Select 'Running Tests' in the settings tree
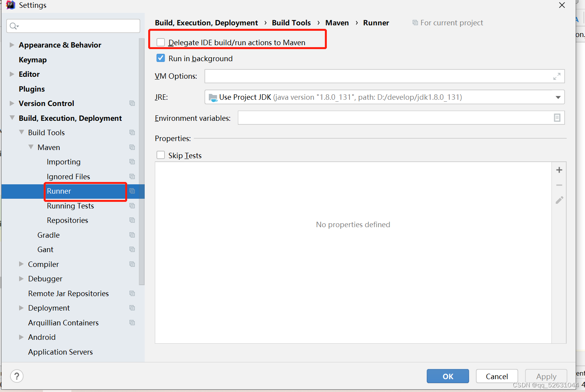Image resolution: width=585 pixels, height=392 pixels. tap(70, 206)
